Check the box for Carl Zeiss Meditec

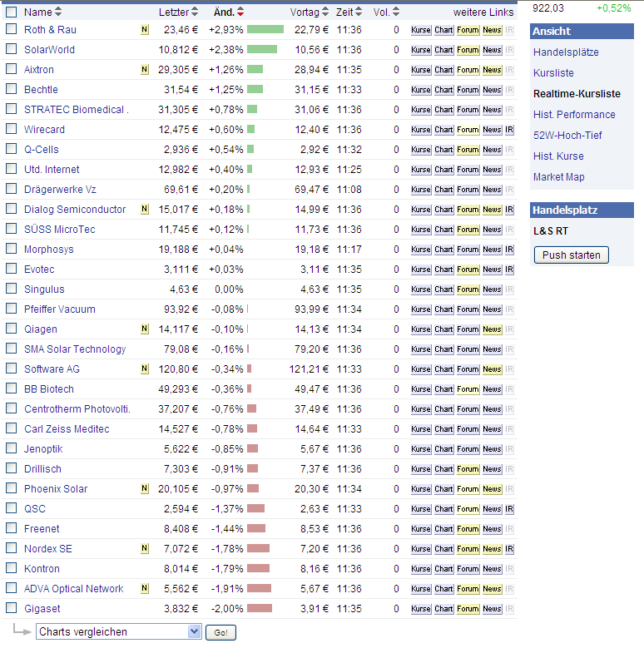click(12, 428)
